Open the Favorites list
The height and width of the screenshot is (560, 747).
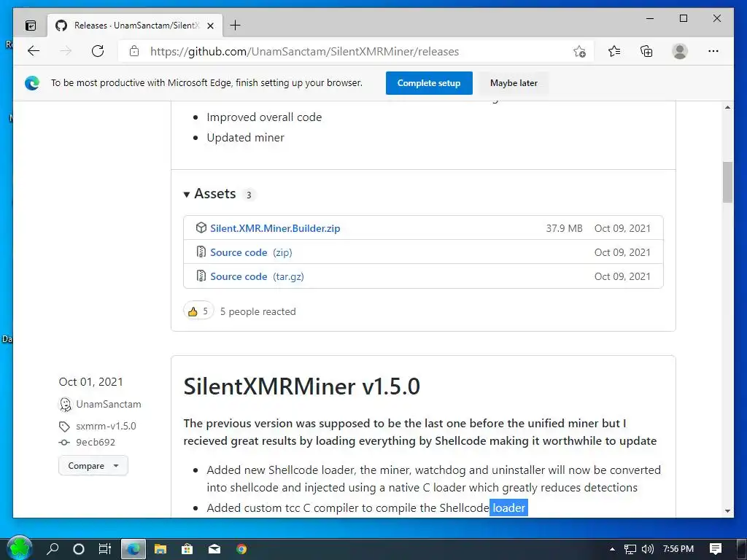coord(614,51)
